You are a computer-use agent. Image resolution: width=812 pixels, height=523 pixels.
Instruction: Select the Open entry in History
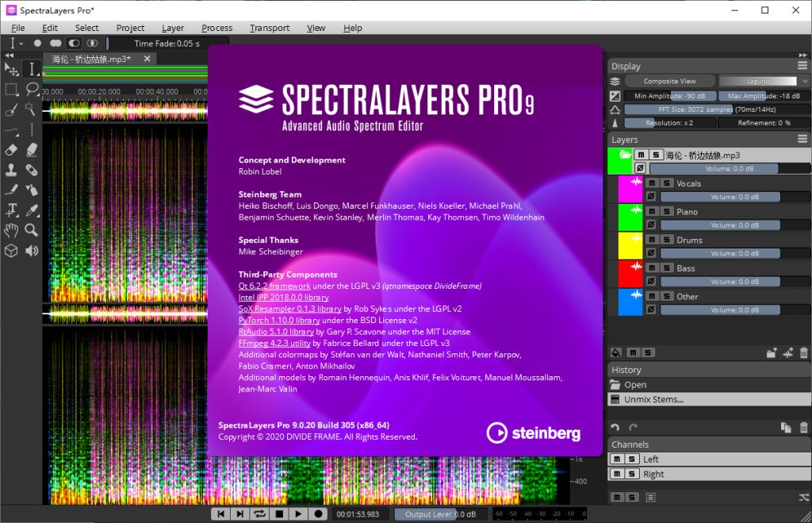709,385
